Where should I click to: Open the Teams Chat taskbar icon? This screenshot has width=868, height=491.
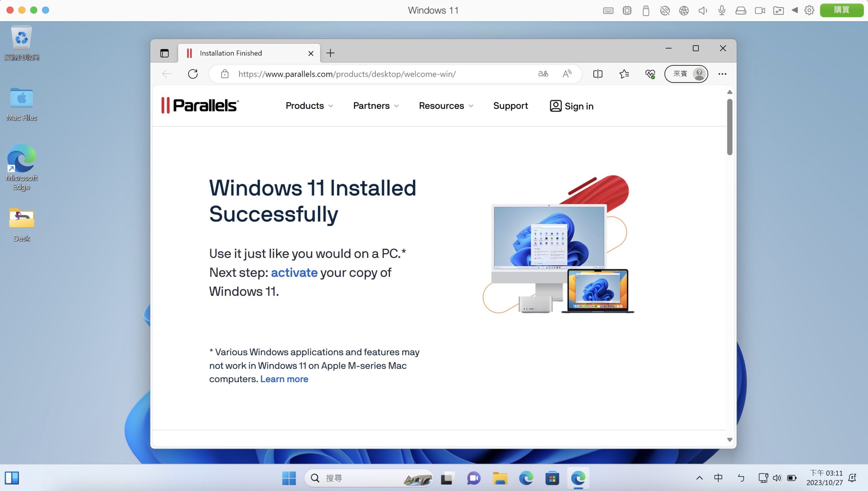point(473,478)
